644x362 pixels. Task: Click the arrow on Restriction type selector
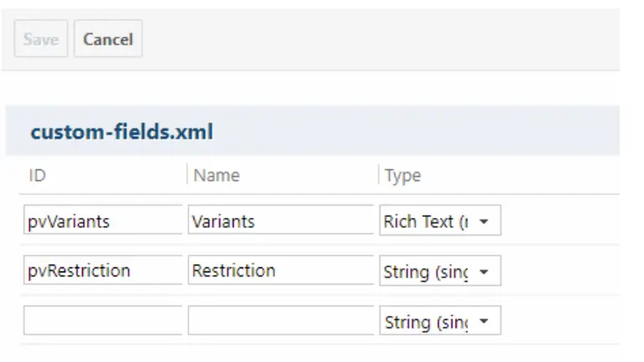[x=484, y=271]
